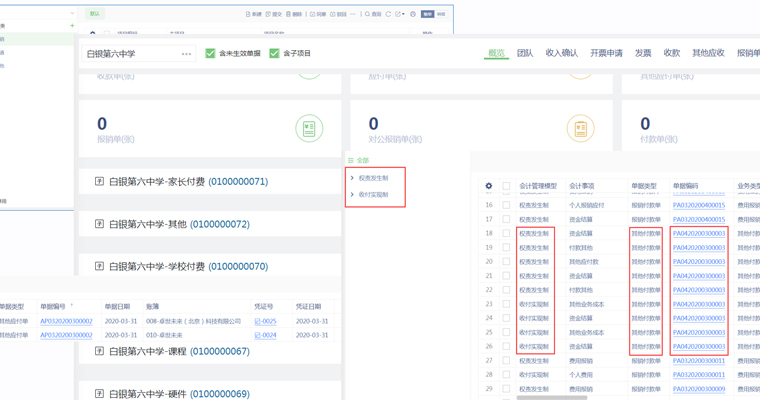Image resolution: width=760 pixels, height=400 pixels.
Task: Uncheck the 含未生效单据 checkbox
Action: click(210, 53)
